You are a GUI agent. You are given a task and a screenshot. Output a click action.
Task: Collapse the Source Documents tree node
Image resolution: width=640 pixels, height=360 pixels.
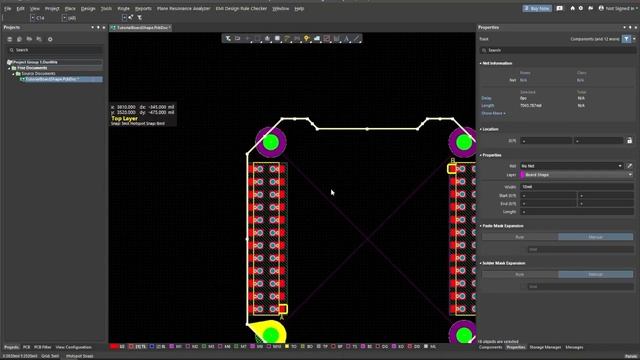[13, 74]
